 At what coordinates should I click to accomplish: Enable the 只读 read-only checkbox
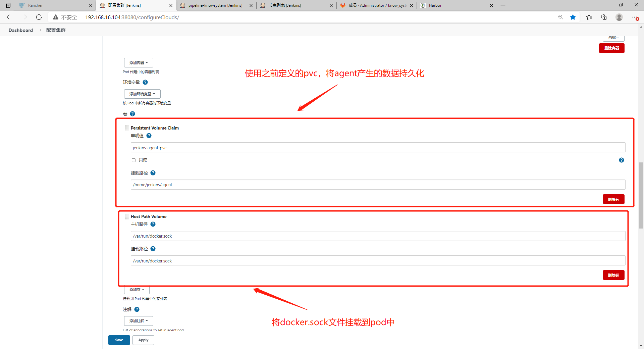click(133, 160)
